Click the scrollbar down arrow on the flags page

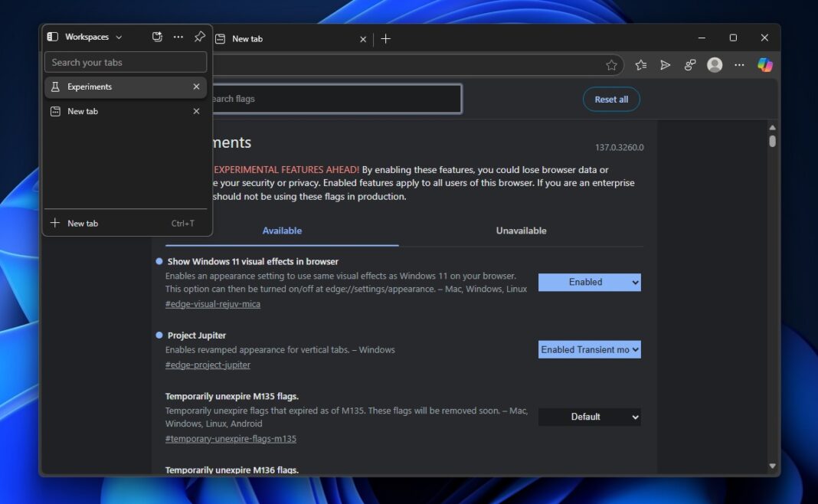[x=772, y=465]
